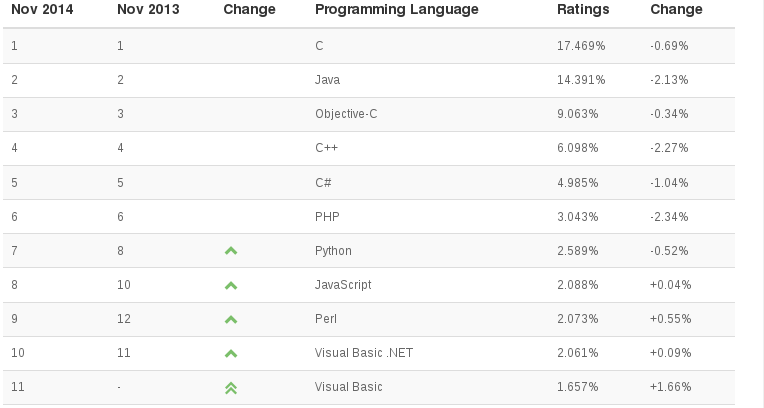Select the PHP language cell
The width and height of the screenshot is (764, 408).
coord(327,217)
